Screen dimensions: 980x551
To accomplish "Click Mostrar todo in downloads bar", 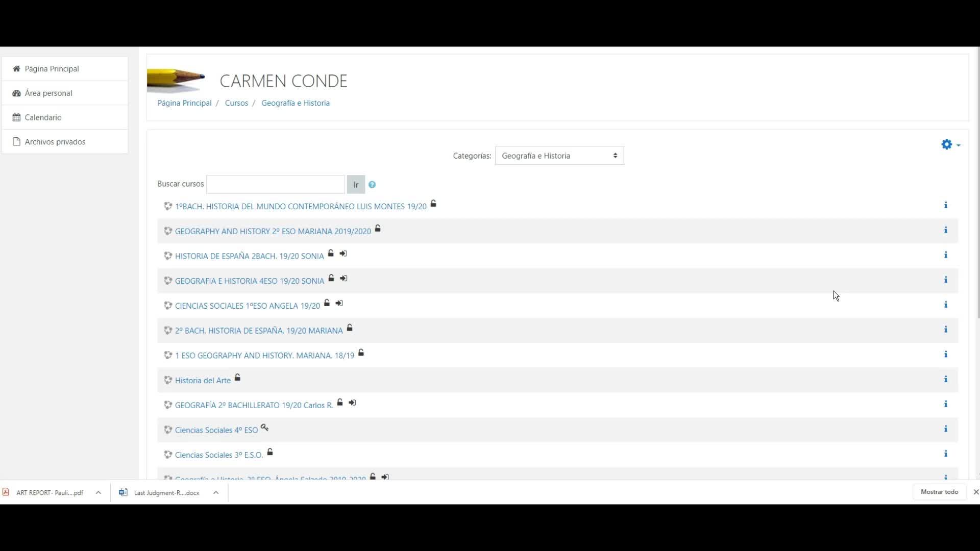I will pyautogui.click(x=939, y=492).
